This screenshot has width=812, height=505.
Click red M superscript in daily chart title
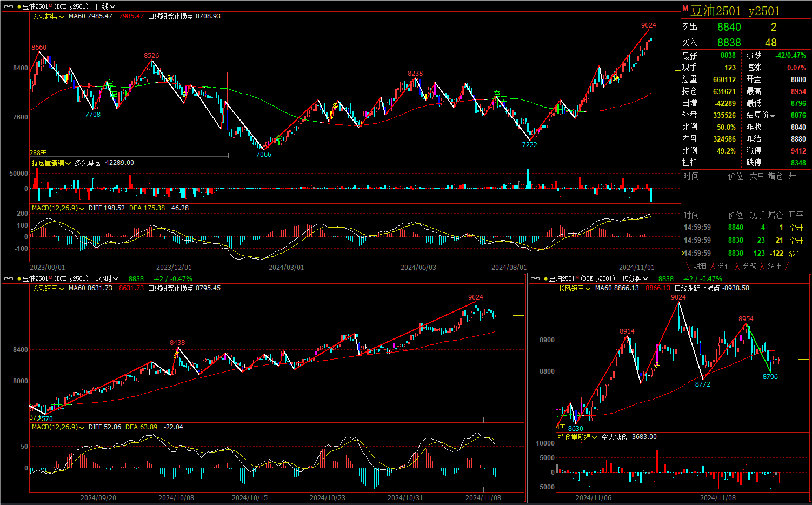tap(51, 5)
